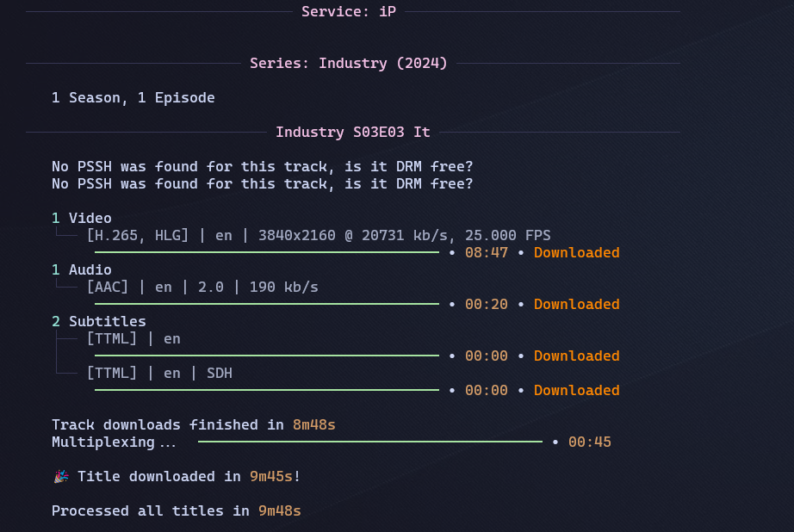The width and height of the screenshot is (794, 532).
Task: Select the TTML en SDH subtitle track
Action: pyautogui.click(x=159, y=373)
